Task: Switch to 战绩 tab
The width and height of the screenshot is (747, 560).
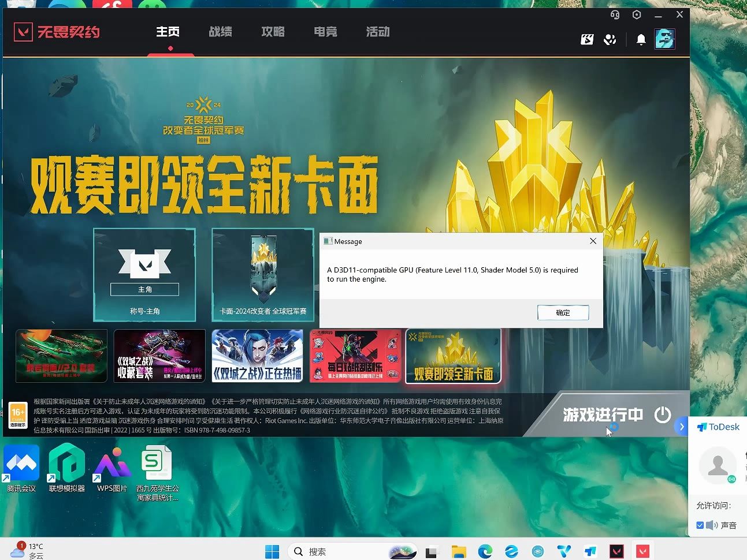Action: [220, 32]
